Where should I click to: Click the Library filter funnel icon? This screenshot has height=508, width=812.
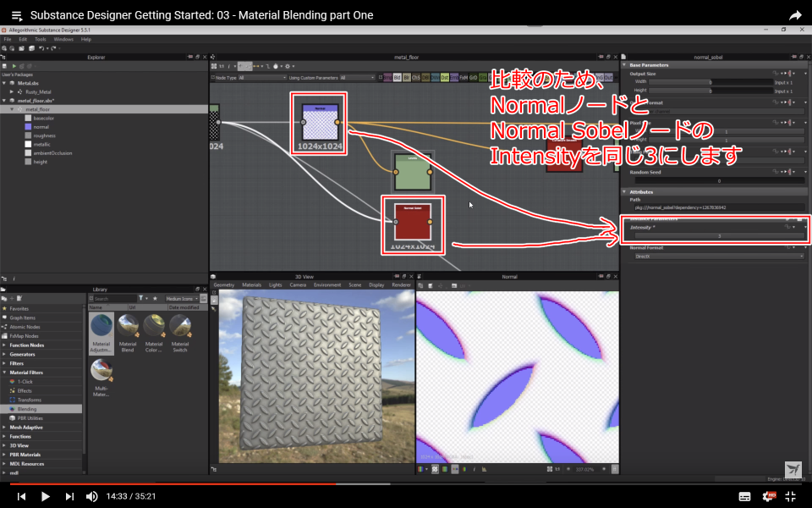click(x=141, y=299)
